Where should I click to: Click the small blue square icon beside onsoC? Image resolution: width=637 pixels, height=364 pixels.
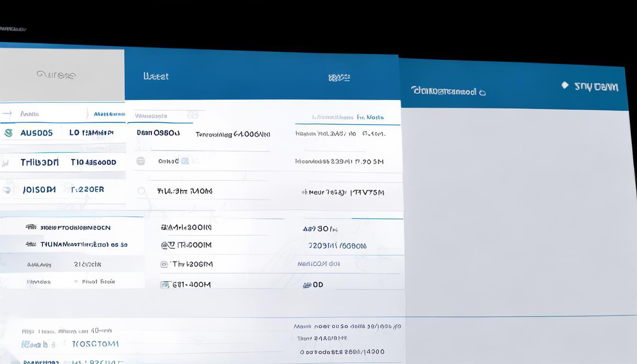click(185, 161)
